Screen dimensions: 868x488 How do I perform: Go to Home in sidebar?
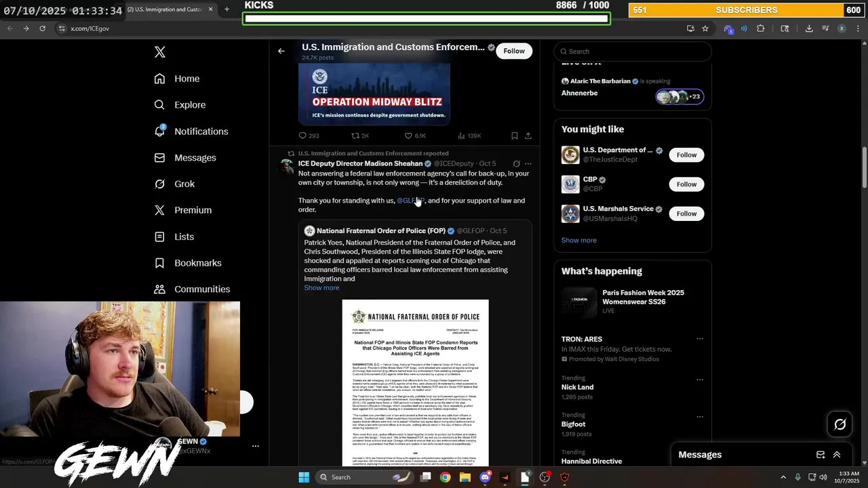[x=177, y=79]
